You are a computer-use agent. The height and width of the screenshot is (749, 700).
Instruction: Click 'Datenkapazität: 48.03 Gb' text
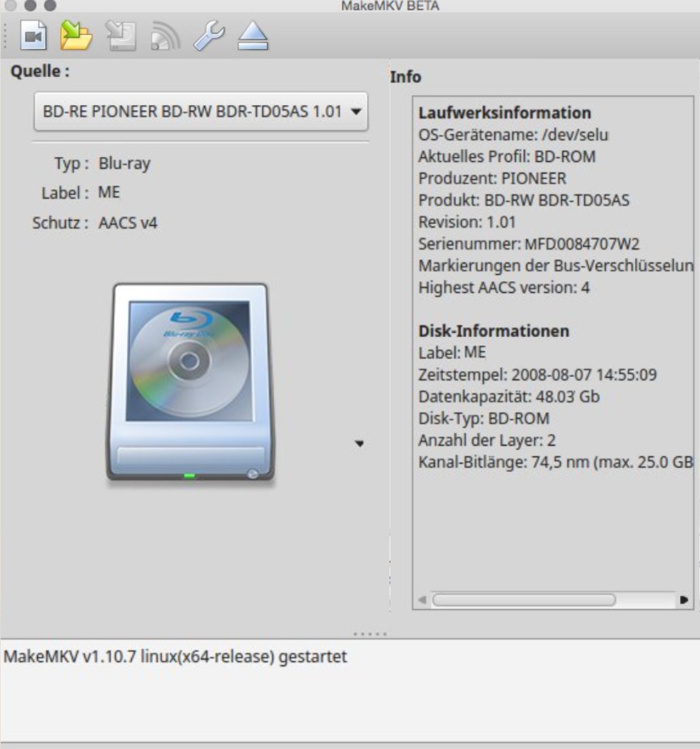click(509, 396)
